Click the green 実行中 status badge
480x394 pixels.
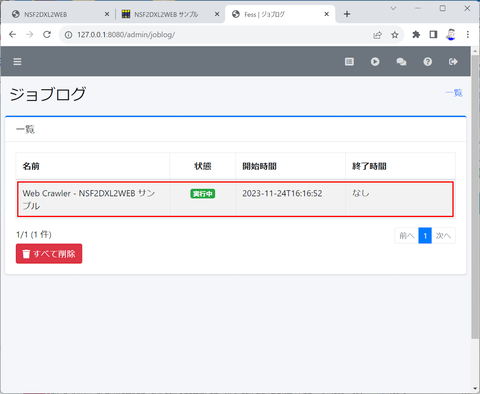[x=203, y=194]
